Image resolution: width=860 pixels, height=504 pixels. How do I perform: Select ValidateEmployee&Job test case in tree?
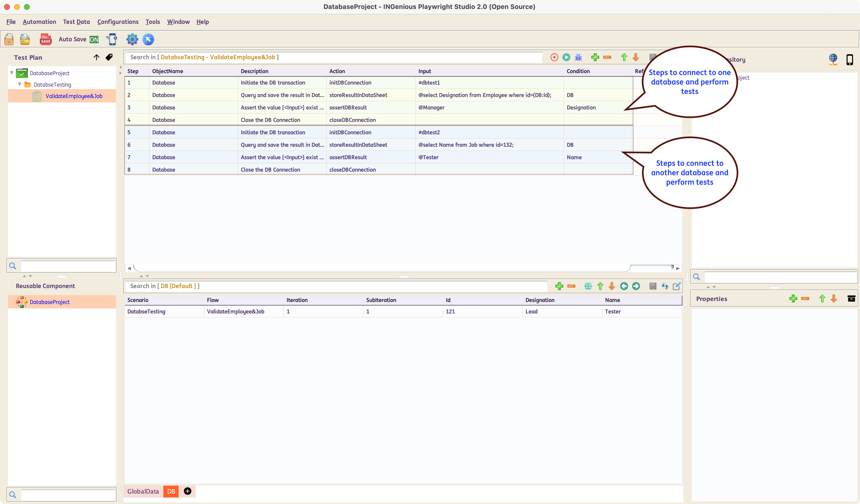coord(74,96)
